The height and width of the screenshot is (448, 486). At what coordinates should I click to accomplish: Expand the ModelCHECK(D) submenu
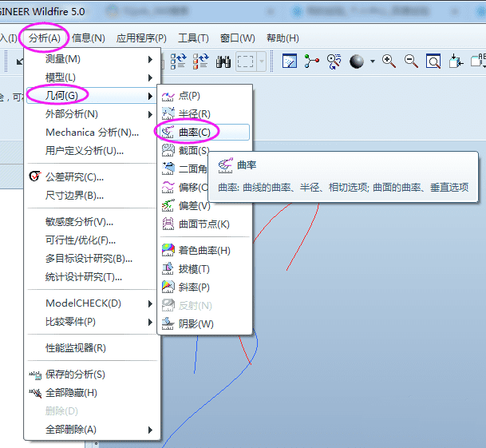click(x=93, y=303)
